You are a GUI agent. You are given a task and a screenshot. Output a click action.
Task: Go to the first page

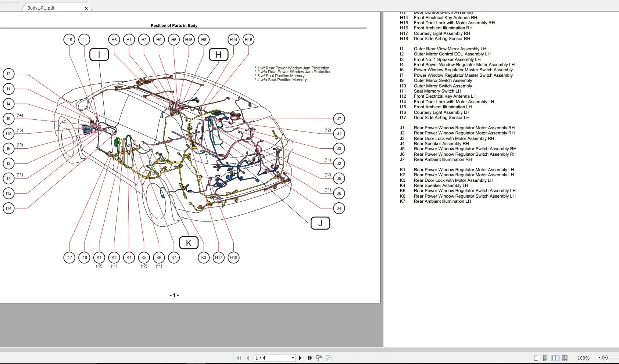[239, 358]
